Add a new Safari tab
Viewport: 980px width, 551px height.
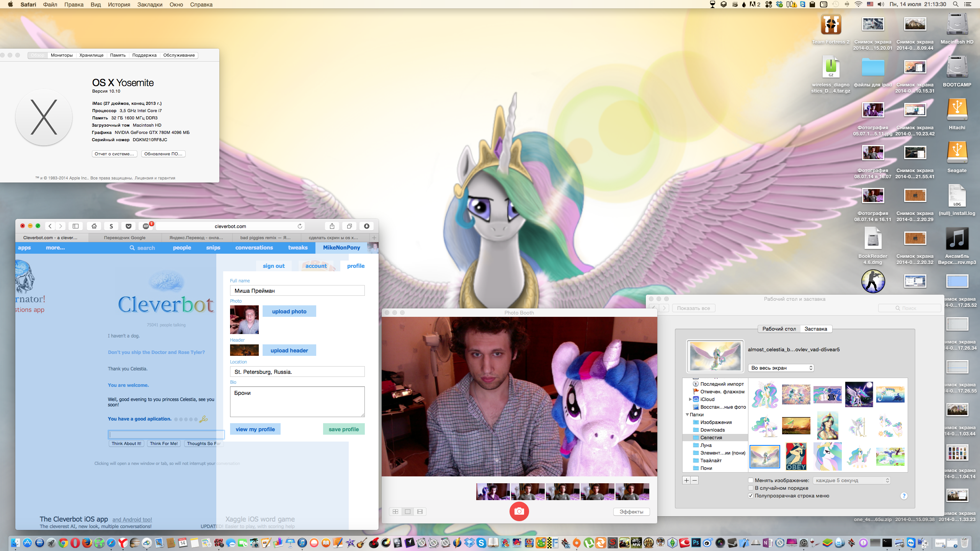374,238
